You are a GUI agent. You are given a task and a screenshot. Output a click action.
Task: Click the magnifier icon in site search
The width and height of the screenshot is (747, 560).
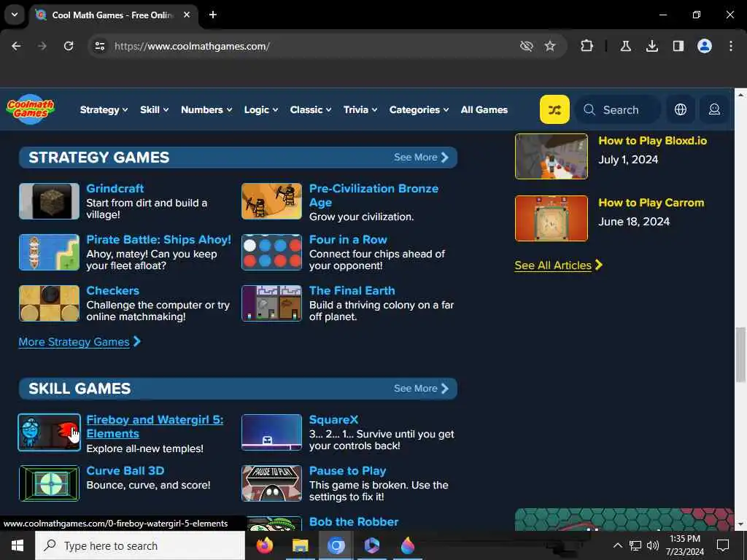click(x=589, y=109)
